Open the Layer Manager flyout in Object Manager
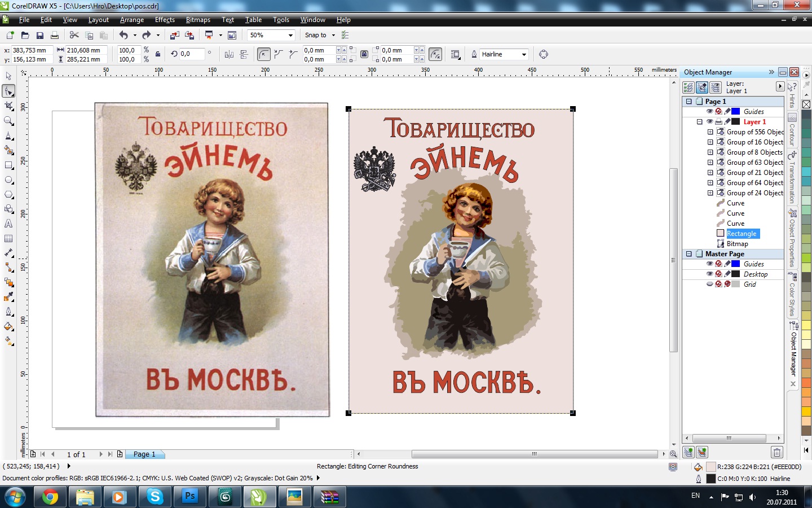 click(780, 86)
